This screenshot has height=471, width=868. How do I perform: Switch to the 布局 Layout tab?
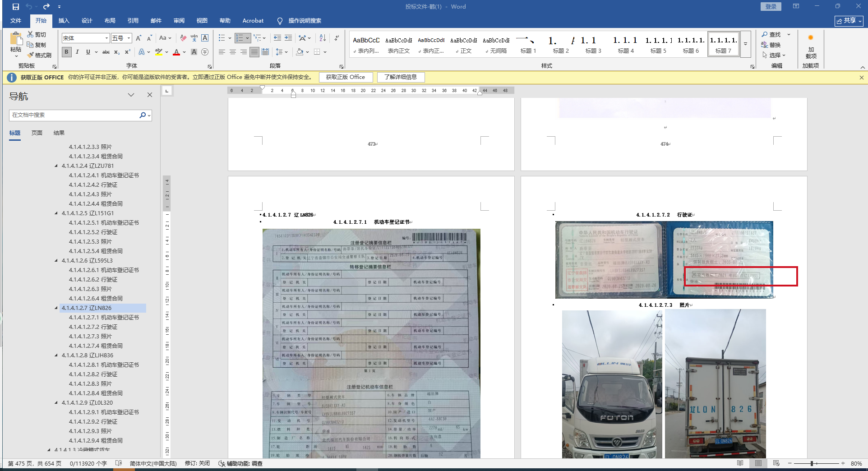110,21
